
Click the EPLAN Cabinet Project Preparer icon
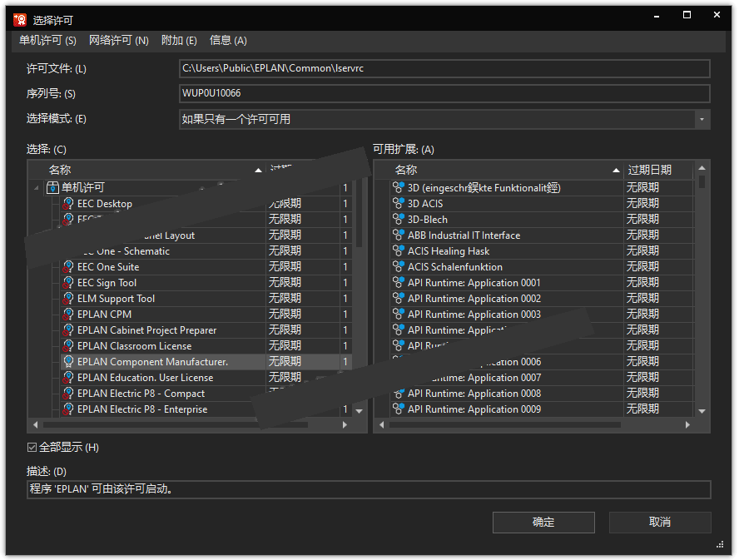click(68, 330)
